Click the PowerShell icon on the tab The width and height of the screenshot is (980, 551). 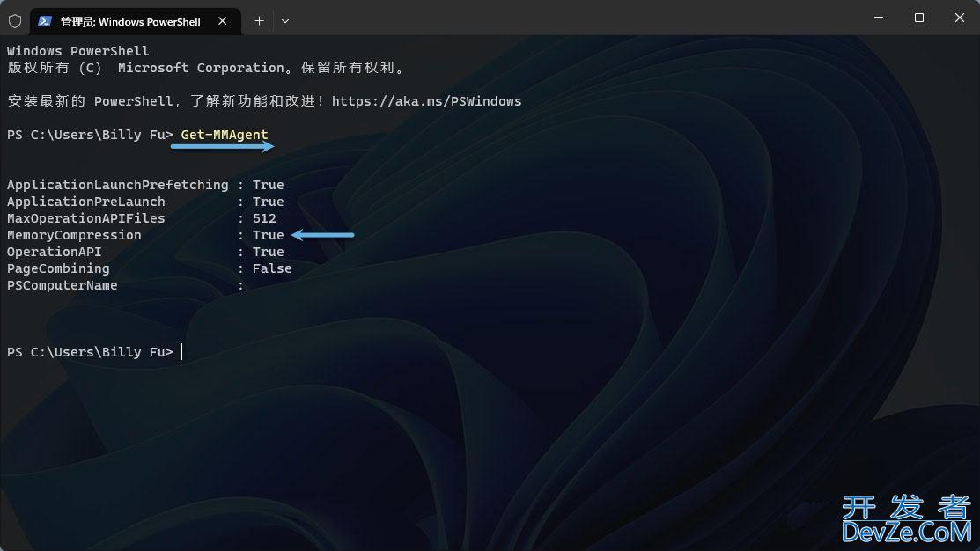tap(44, 21)
